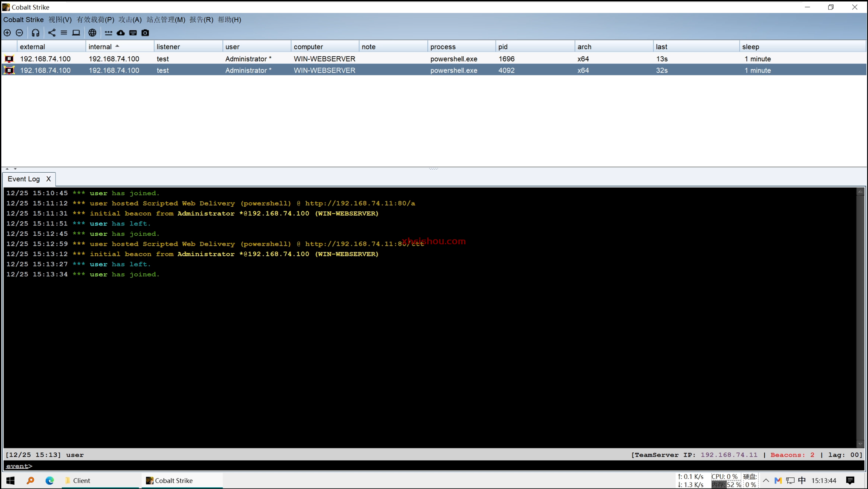Open the notification center icon

click(x=850, y=480)
